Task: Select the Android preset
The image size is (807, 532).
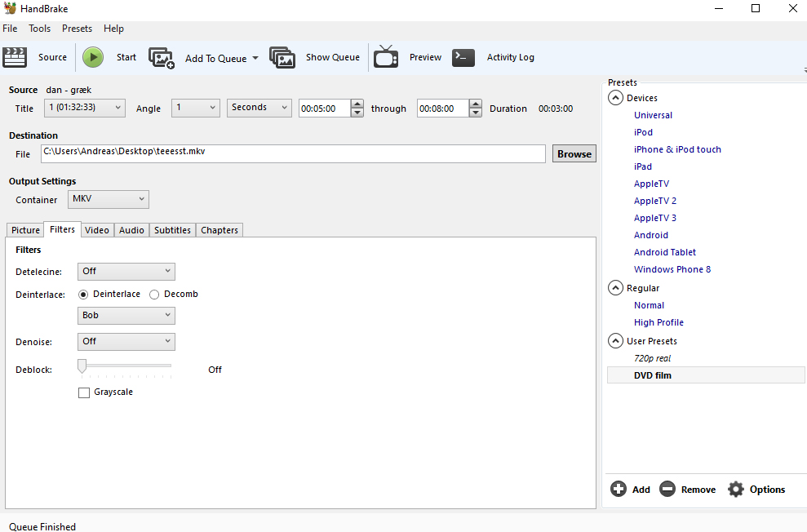Action: pyautogui.click(x=651, y=235)
